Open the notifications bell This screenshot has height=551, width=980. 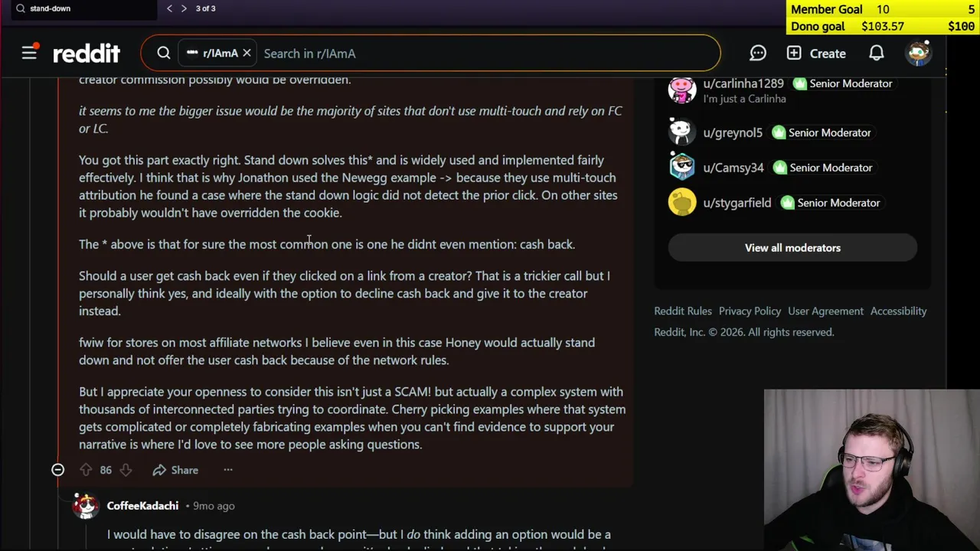click(877, 53)
